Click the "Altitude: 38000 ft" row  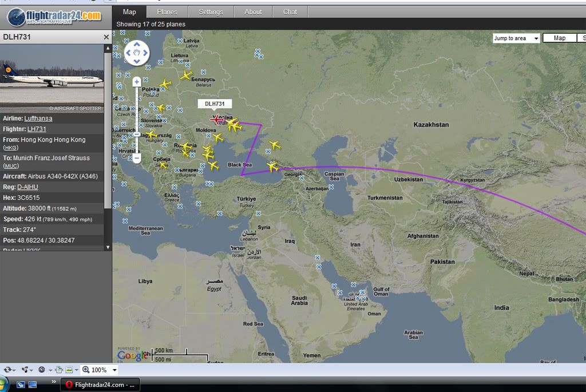52,208
